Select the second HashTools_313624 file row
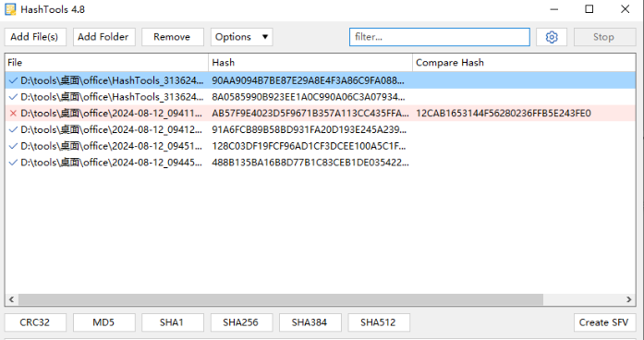This screenshot has width=644, height=340. tap(321, 97)
